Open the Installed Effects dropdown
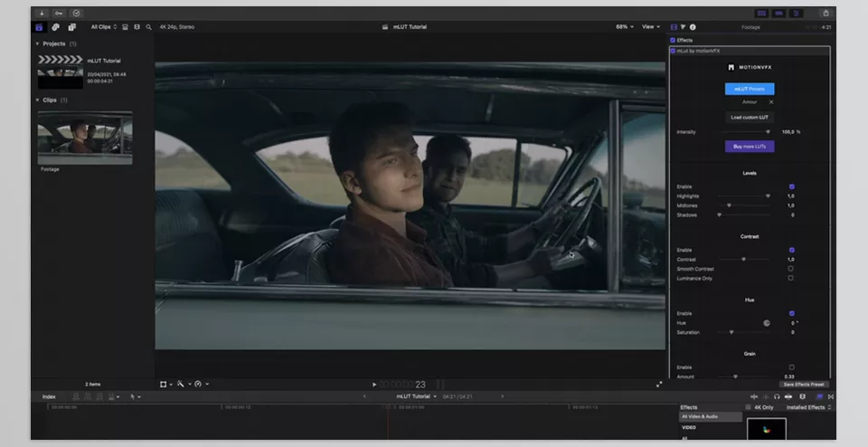 click(x=808, y=407)
